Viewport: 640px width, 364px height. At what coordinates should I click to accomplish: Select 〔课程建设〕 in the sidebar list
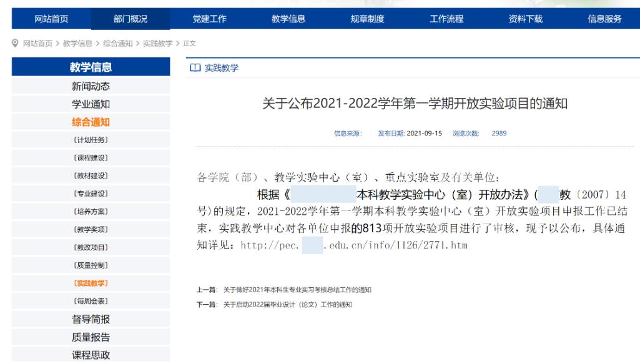click(91, 159)
